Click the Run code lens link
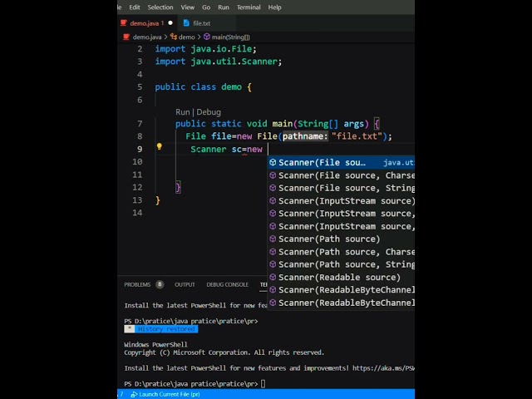Screen dimensions: 532x399 (183, 112)
